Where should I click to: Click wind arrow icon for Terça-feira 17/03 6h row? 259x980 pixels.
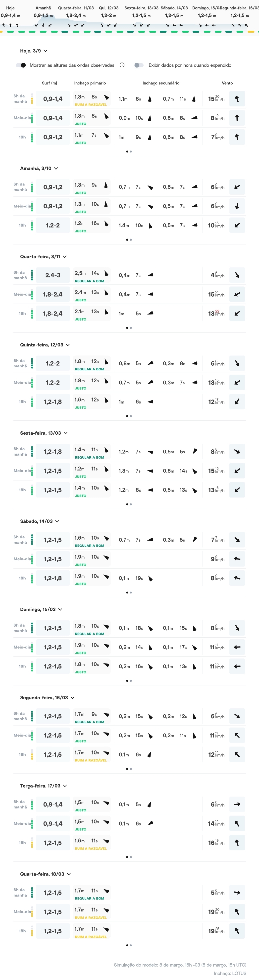point(237,804)
